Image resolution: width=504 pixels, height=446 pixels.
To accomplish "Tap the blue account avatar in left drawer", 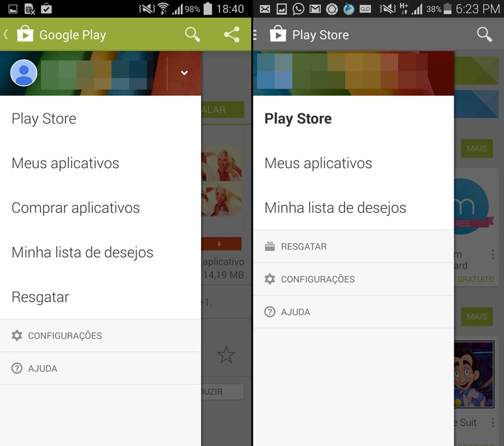I will (x=24, y=73).
